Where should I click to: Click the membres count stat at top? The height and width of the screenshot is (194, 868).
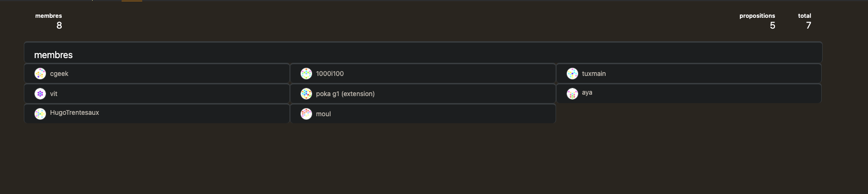pos(59,25)
